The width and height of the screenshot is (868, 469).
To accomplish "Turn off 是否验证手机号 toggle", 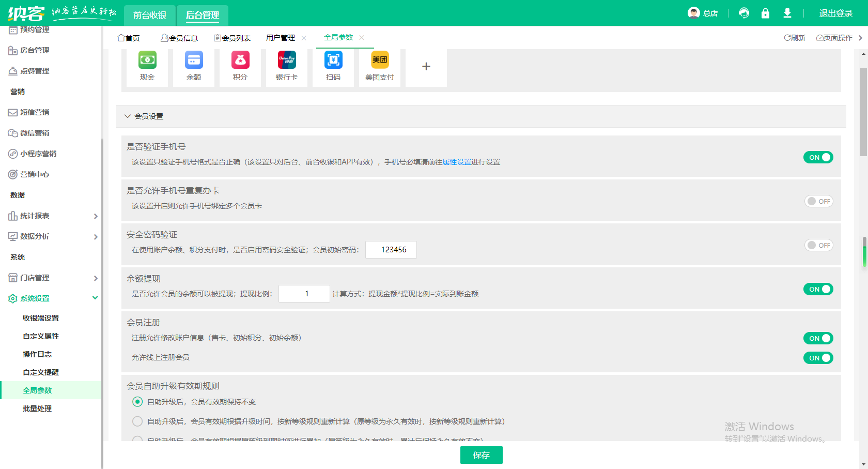I will coord(818,157).
